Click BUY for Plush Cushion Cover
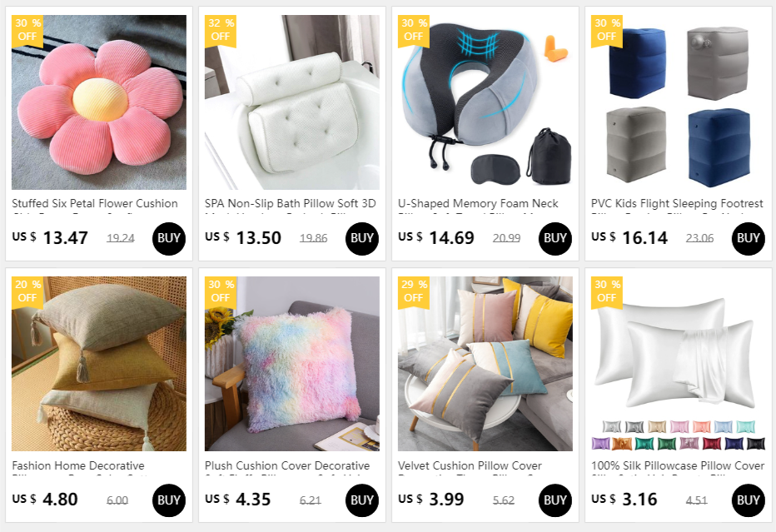 (361, 500)
